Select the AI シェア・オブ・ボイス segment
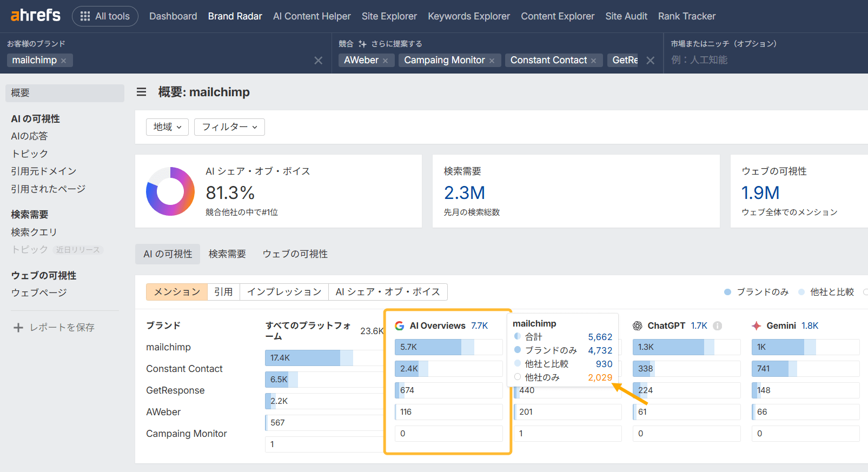The image size is (868, 472). pos(388,292)
